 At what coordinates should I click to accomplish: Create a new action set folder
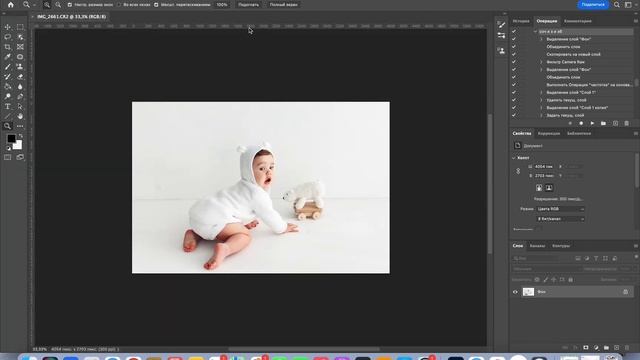pyautogui.click(x=603, y=123)
